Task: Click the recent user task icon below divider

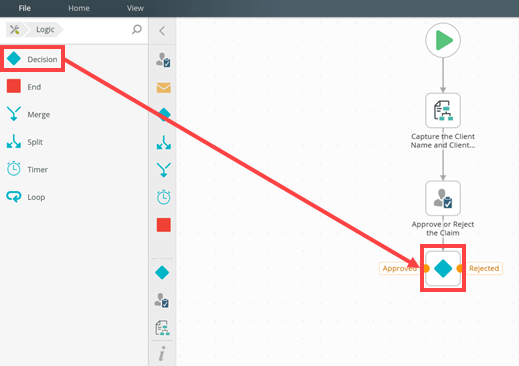Action: pos(162,300)
